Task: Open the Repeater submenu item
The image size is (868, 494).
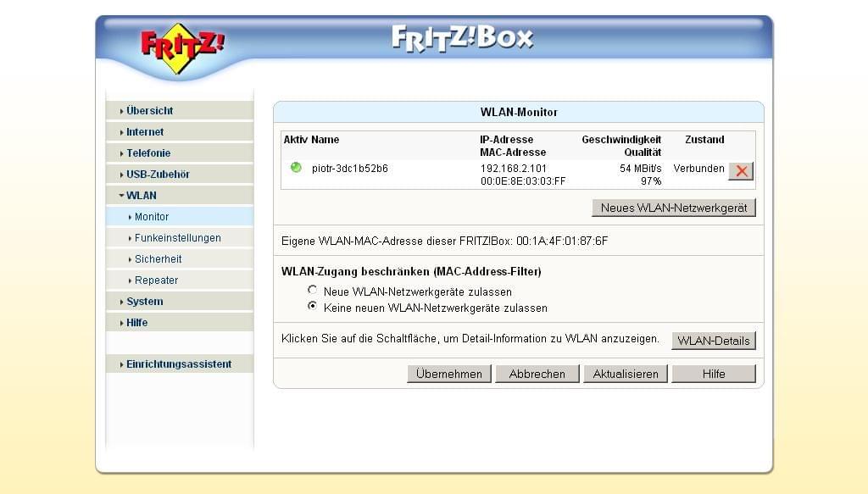Action: pos(156,280)
